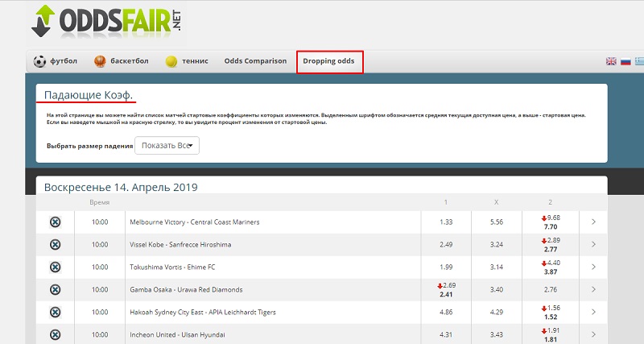Click the Падающие Коэф. heading
This screenshot has height=344, width=644.
[89, 95]
